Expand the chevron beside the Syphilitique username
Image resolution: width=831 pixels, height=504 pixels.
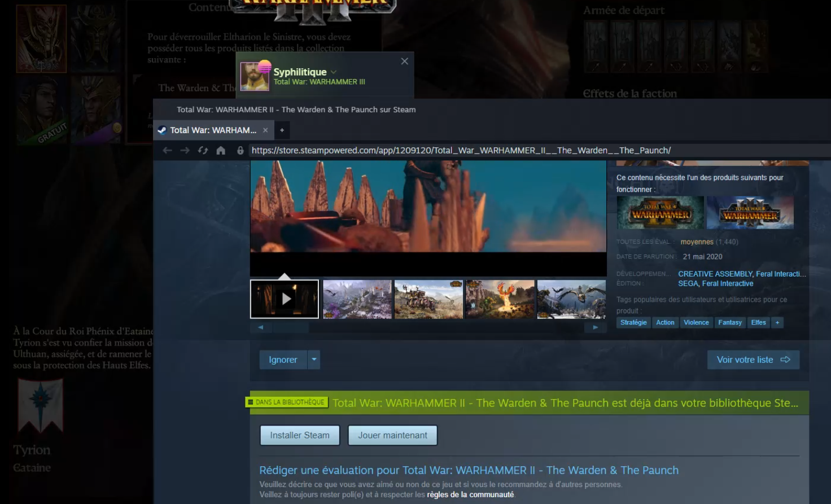coord(333,72)
